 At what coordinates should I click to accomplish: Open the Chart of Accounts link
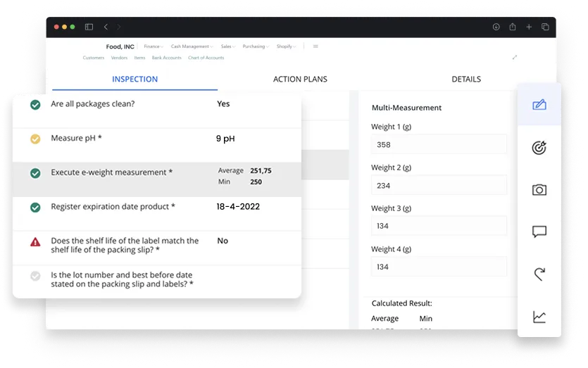click(206, 58)
